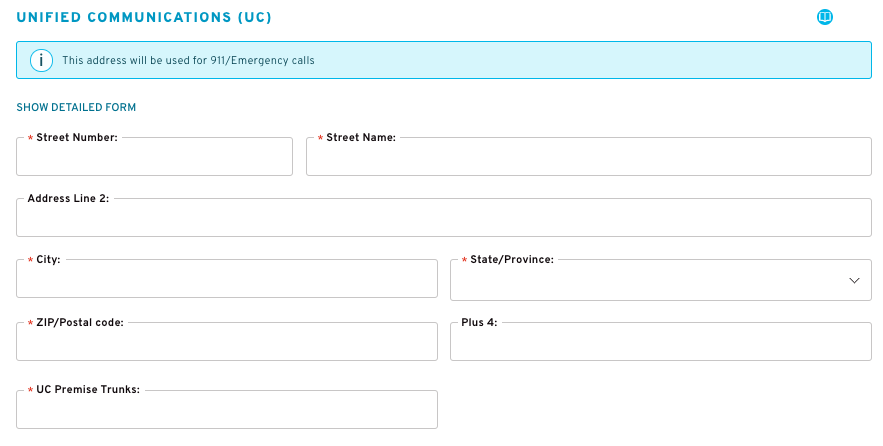The height and width of the screenshot is (446, 883).
Task: Focus the Street Name field
Action: click(x=588, y=157)
